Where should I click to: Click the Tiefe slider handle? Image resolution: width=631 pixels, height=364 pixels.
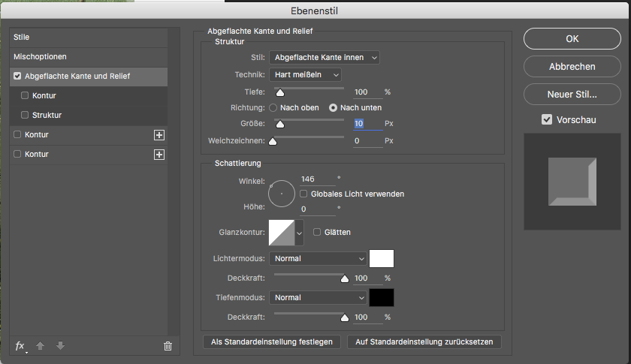pyautogui.click(x=280, y=93)
